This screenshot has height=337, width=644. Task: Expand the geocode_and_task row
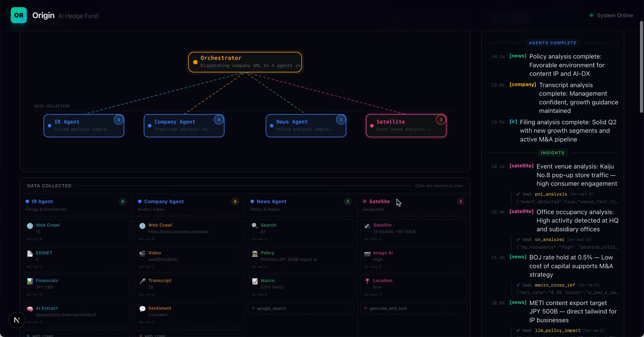(414, 309)
